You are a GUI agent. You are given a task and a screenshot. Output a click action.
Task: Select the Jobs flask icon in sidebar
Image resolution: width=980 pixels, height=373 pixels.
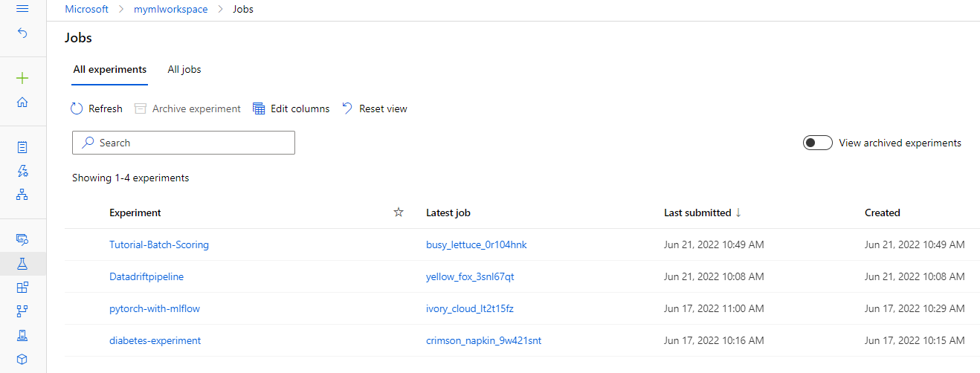click(x=22, y=263)
